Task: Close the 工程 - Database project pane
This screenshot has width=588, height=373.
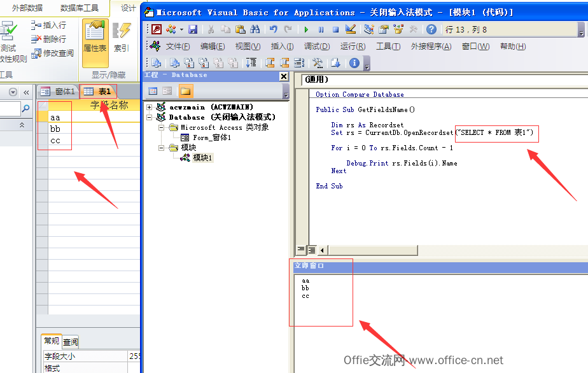Action: tap(284, 76)
